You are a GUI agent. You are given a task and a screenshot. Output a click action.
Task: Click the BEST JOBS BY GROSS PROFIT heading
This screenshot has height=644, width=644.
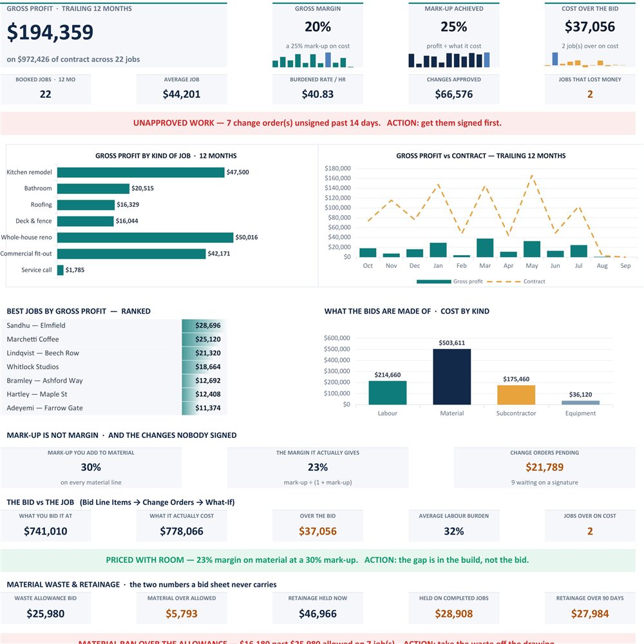pyautogui.click(x=79, y=311)
